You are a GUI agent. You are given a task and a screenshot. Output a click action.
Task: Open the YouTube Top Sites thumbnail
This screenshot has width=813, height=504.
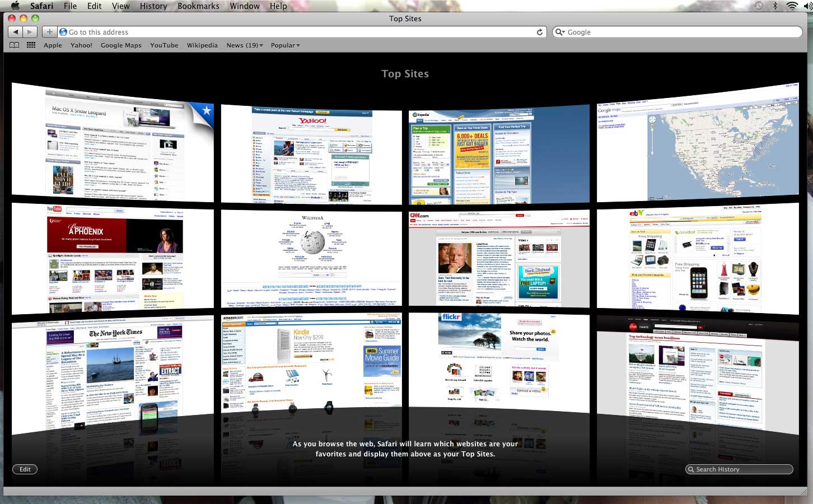coord(113,258)
